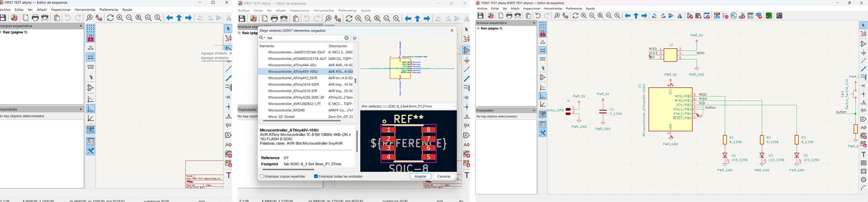
Task: Switch units to mils in left window
Action: [90, 57]
